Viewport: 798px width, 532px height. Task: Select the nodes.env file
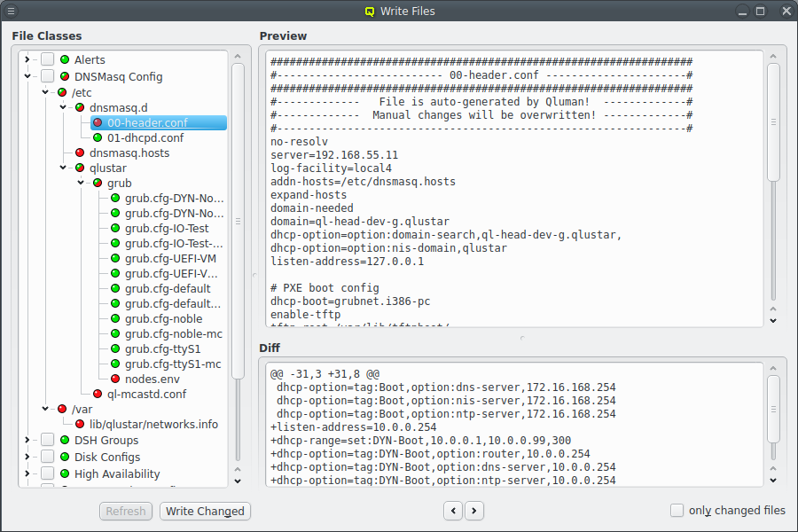pyautogui.click(x=153, y=379)
